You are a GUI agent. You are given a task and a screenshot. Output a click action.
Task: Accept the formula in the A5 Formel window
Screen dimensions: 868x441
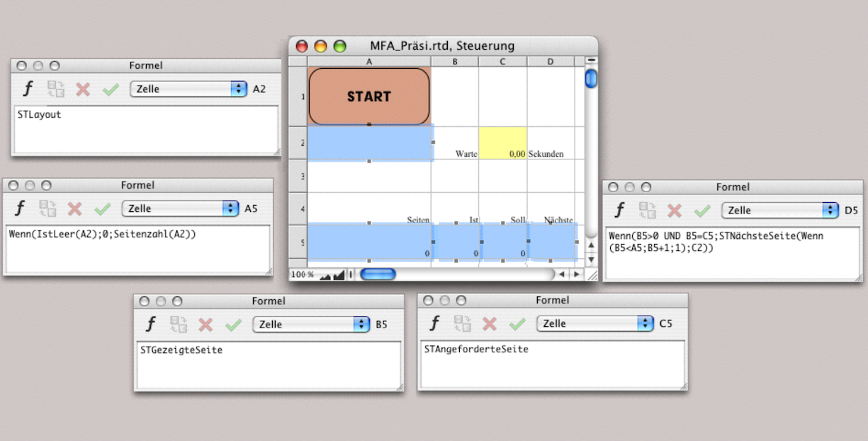point(103,208)
